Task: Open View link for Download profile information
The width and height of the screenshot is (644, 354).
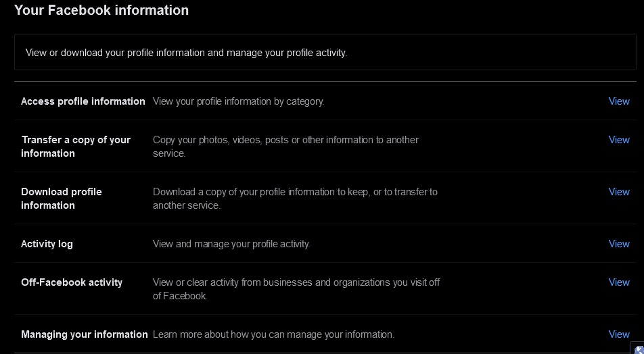Action: [x=619, y=192]
